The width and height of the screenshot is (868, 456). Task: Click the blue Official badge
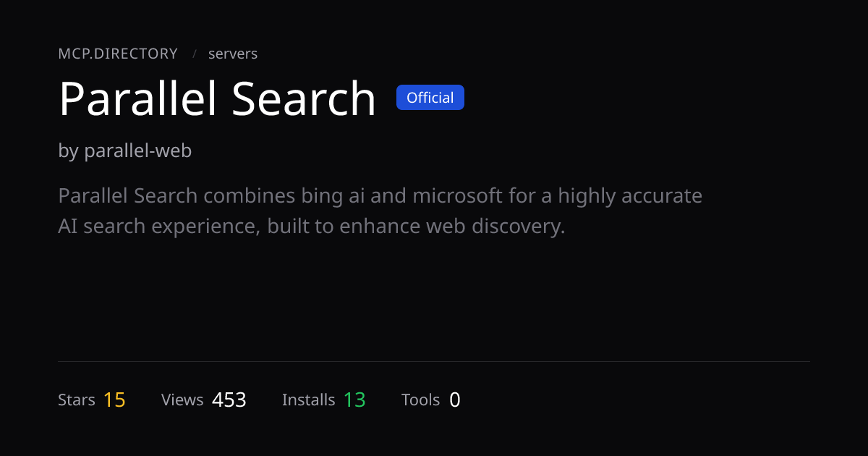click(430, 98)
